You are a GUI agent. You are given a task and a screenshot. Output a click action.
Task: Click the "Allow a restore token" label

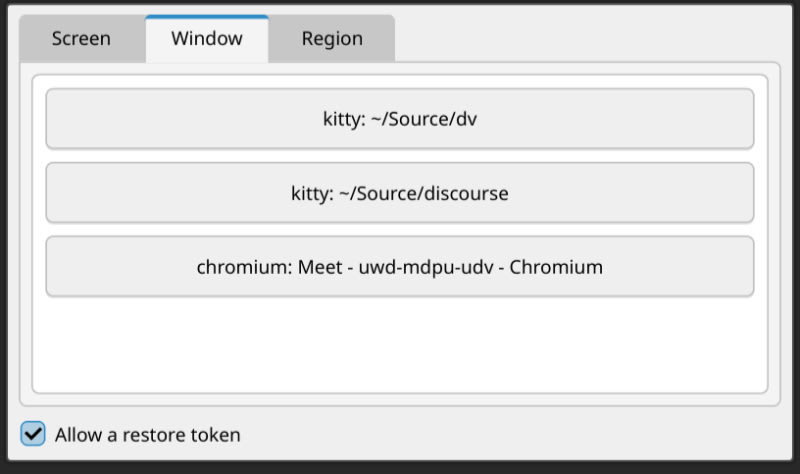(x=147, y=435)
